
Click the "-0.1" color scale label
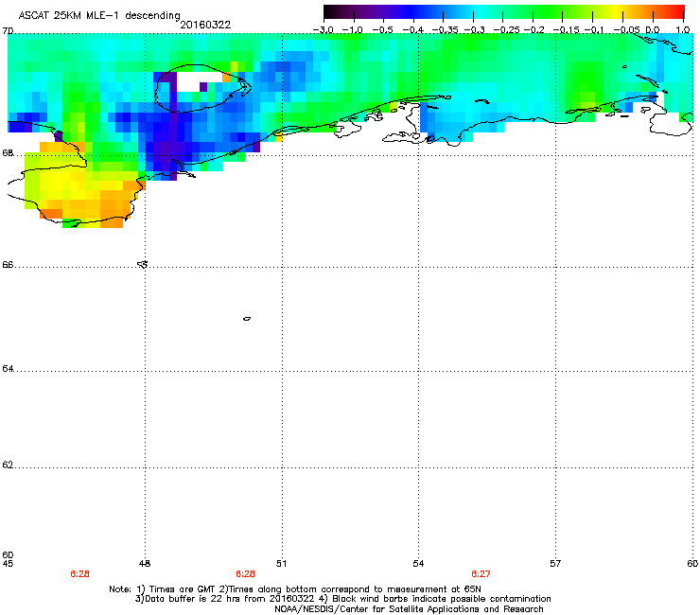(x=594, y=30)
